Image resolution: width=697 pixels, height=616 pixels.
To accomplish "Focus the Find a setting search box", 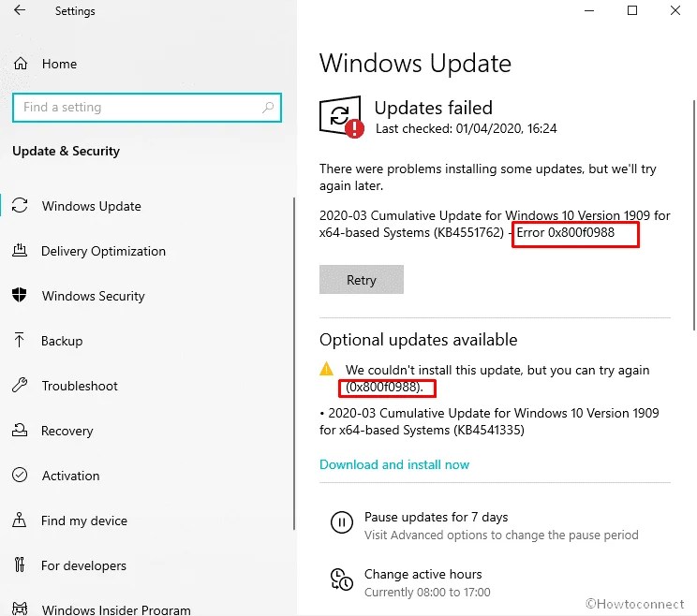I will pos(147,107).
